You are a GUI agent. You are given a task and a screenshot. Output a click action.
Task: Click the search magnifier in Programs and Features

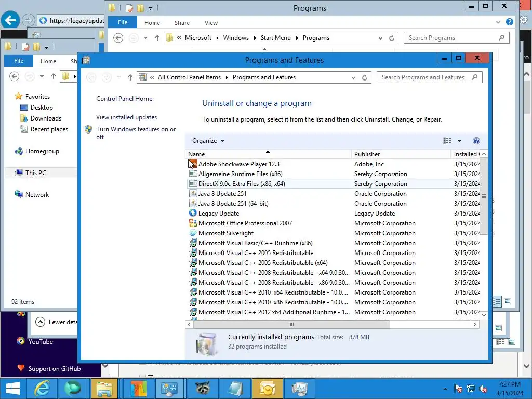click(474, 77)
